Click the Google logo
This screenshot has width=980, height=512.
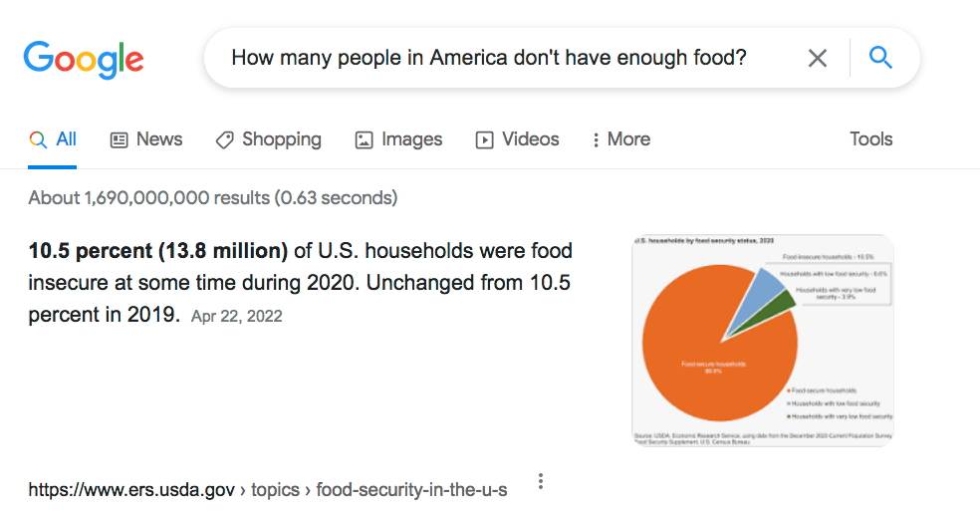[x=84, y=59]
